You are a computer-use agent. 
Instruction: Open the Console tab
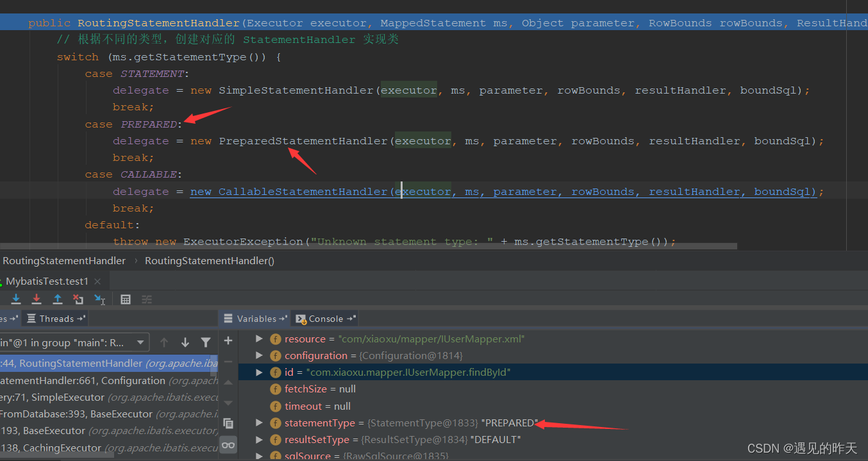click(x=326, y=319)
